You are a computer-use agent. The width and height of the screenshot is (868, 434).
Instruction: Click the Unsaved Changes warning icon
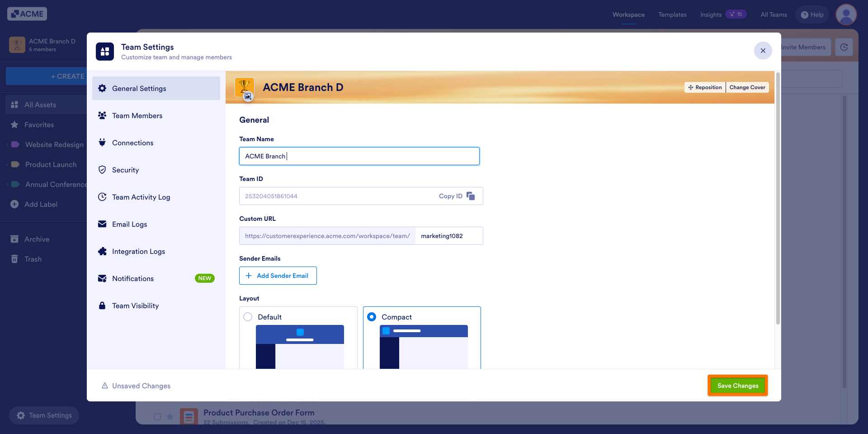(x=105, y=386)
